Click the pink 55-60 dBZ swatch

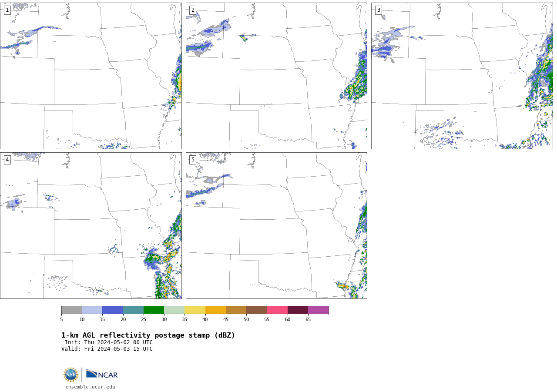[277, 310]
